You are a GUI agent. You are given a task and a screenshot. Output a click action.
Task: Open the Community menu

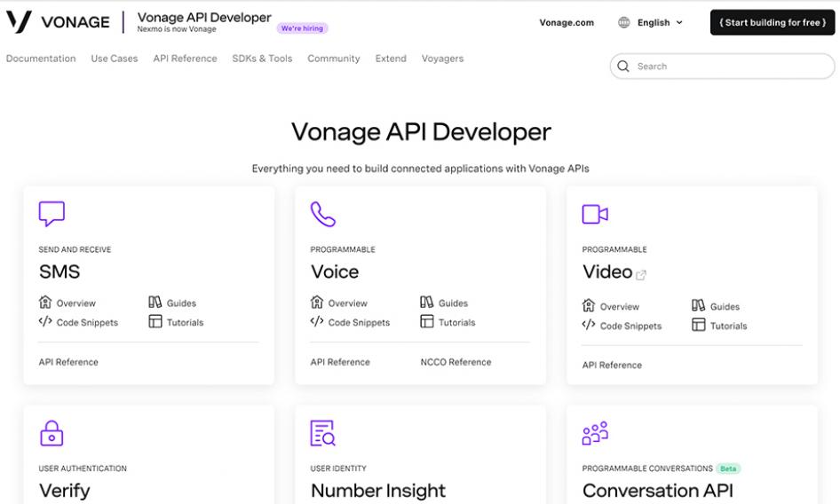pos(334,59)
